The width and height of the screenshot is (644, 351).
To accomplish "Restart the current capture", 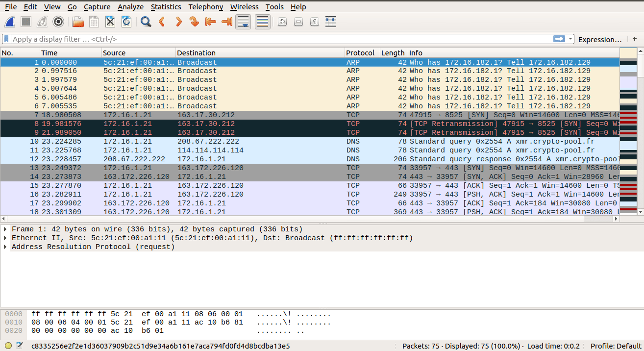I will click(42, 22).
